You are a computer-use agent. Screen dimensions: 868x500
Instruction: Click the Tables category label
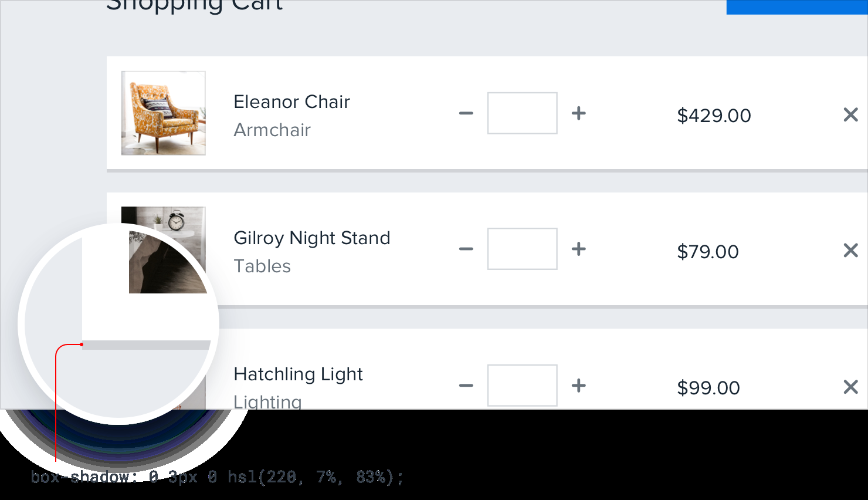click(x=262, y=266)
